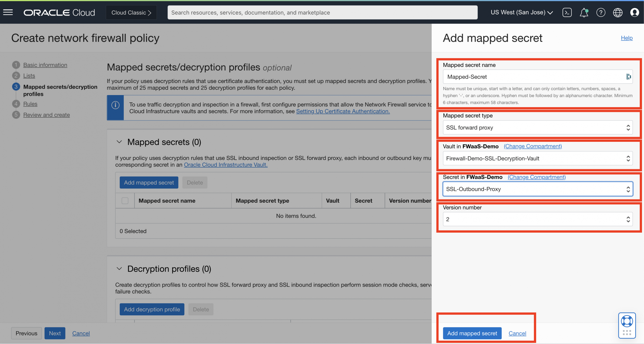This screenshot has width=644, height=344.
Task: Select the US West region dropdown
Action: pyautogui.click(x=521, y=12)
